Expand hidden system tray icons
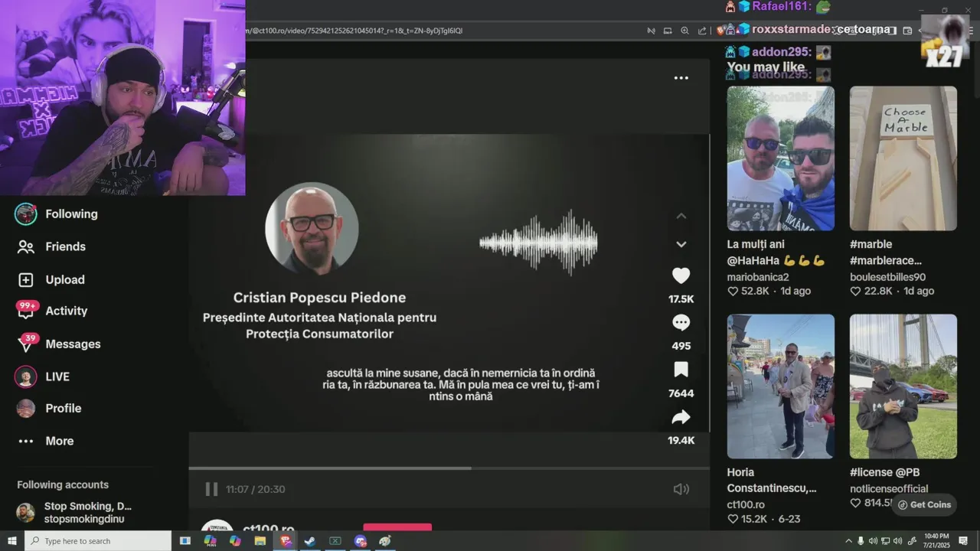 click(x=848, y=541)
